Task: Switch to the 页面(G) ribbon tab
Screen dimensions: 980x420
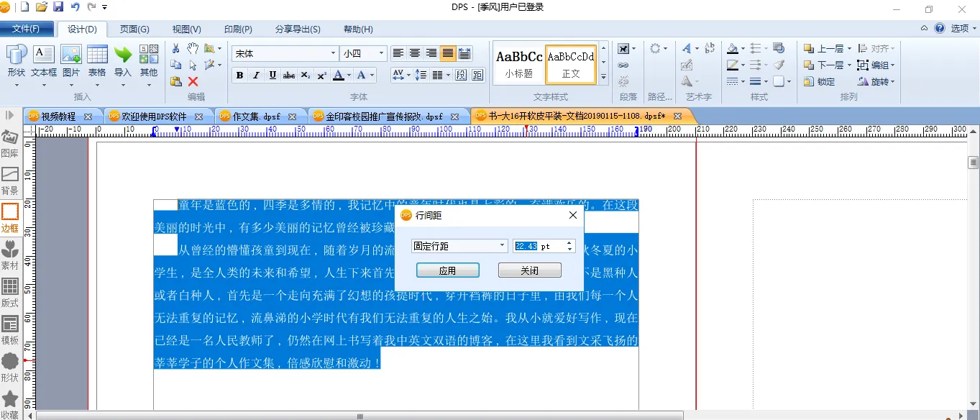Action: coord(134,29)
